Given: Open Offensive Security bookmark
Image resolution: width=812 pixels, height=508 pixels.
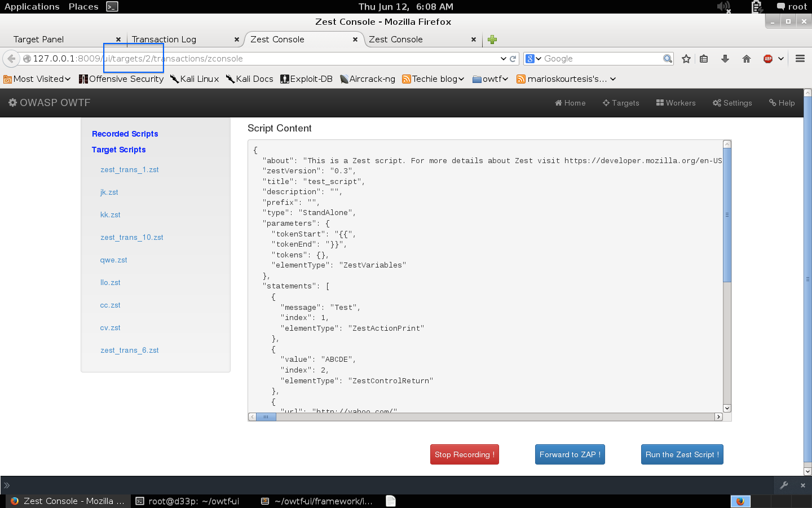Looking at the screenshot, I should click(121, 79).
